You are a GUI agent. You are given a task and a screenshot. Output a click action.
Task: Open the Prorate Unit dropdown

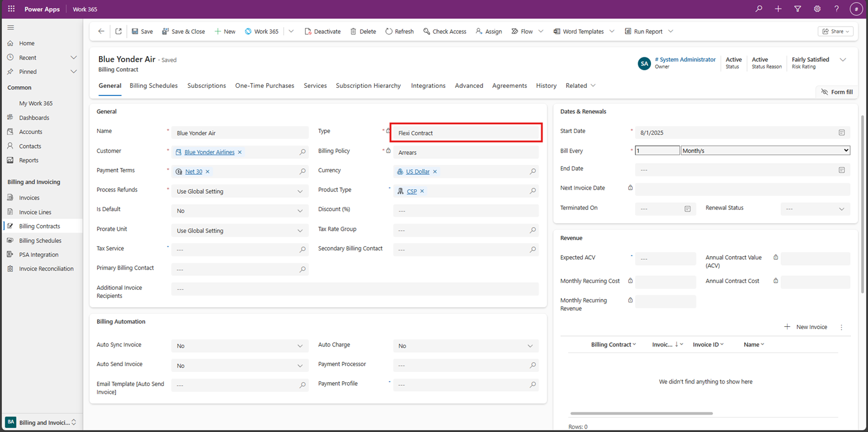point(240,231)
